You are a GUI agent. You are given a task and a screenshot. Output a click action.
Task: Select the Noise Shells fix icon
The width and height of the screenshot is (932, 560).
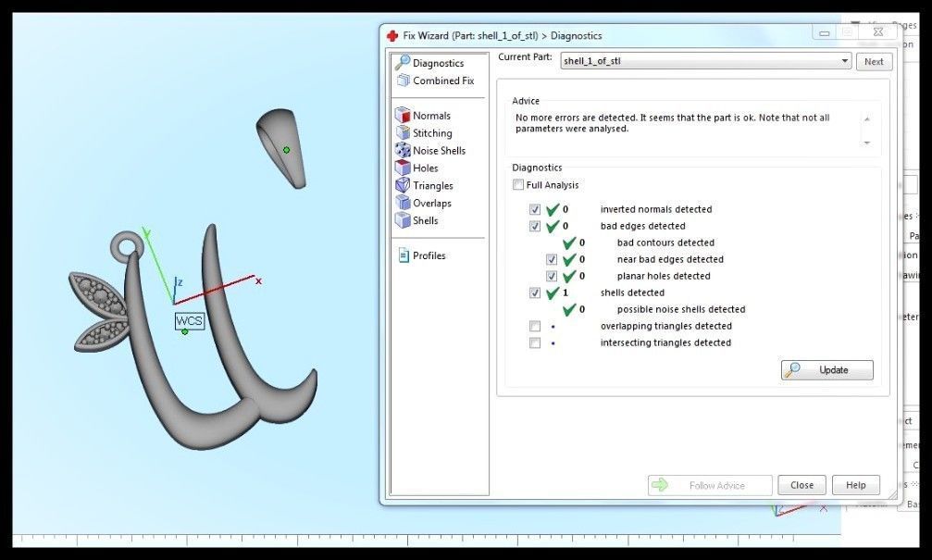click(x=403, y=150)
